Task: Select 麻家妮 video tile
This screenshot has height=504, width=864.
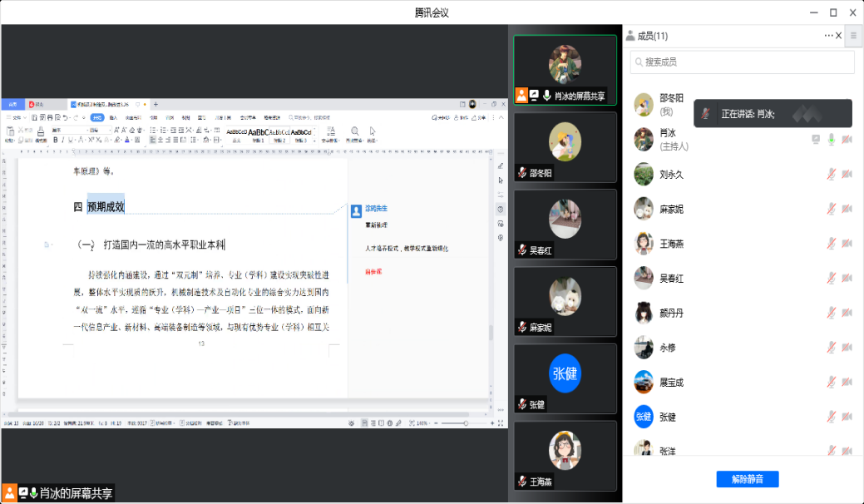Action: (x=565, y=302)
